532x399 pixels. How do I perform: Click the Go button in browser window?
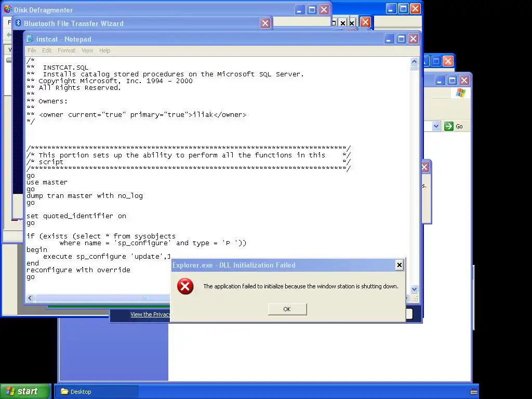point(454,126)
